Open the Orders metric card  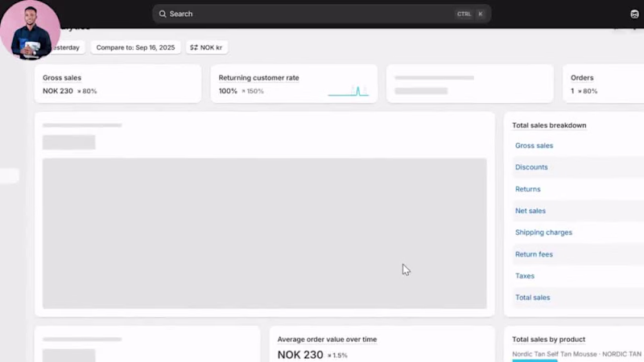point(603,84)
